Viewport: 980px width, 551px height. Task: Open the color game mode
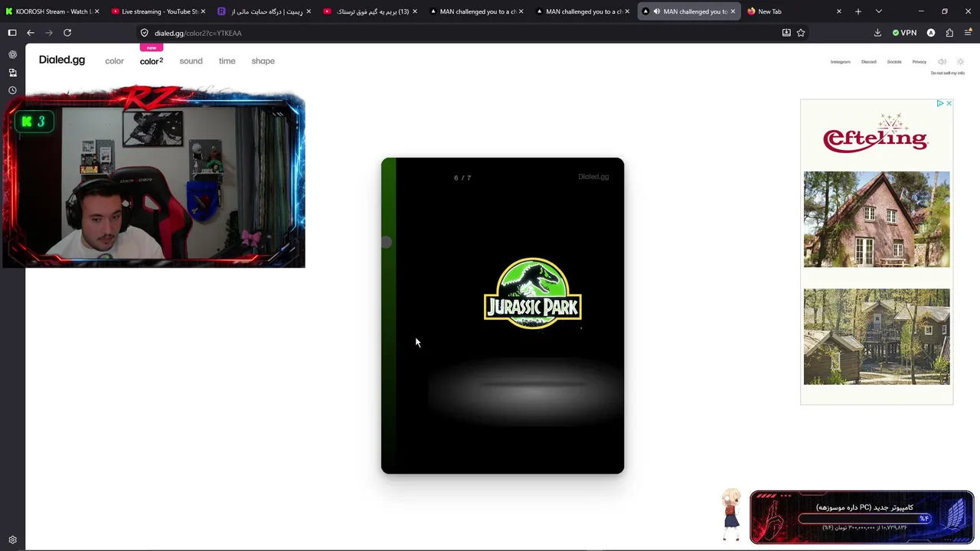[x=114, y=61]
